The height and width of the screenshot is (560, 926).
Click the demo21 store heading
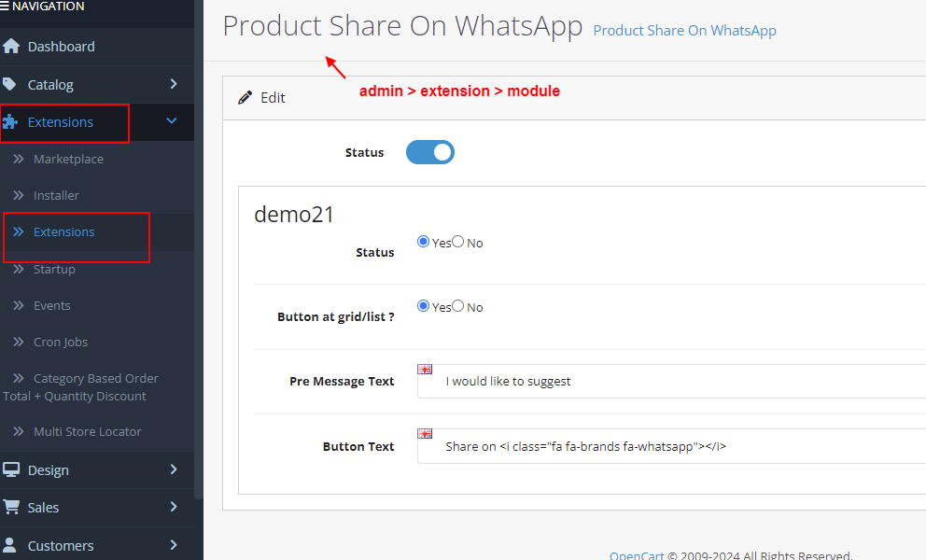click(294, 215)
